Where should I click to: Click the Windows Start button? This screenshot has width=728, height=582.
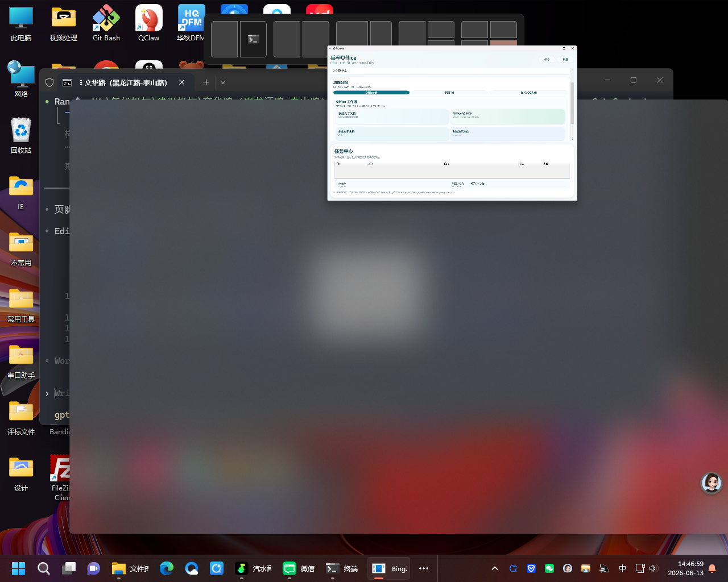click(x=19, y=568)
